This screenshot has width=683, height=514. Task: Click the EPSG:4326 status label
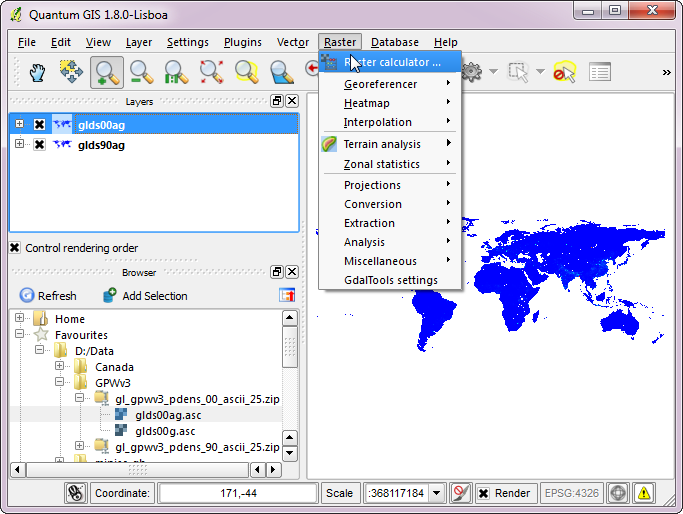(571, 493)
